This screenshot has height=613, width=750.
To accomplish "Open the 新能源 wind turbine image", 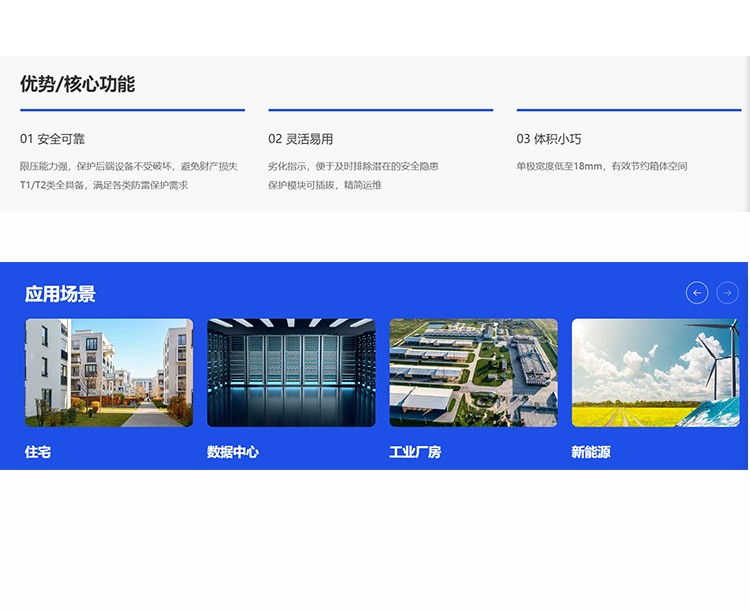I will pos(656,372).
